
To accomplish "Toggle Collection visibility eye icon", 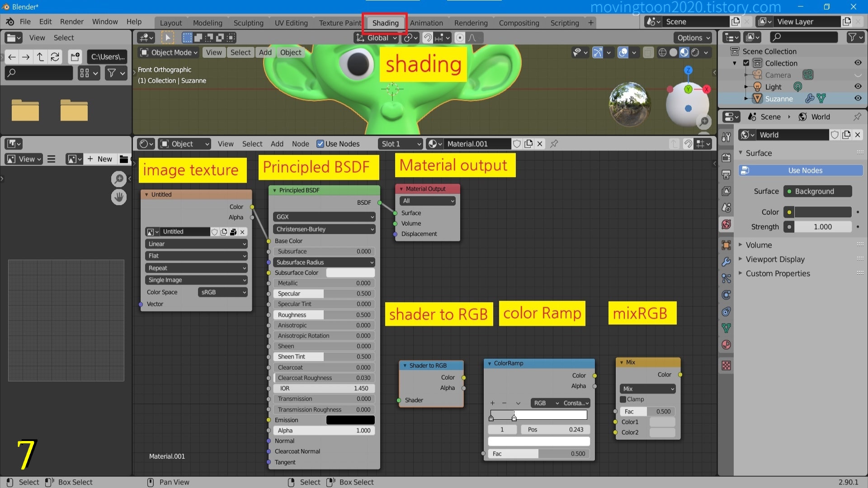I will tap(858, 63).
